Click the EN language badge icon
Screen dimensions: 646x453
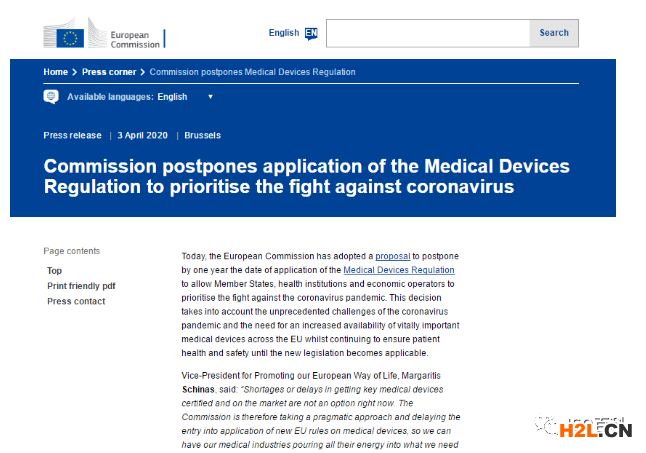click(311, 33)
